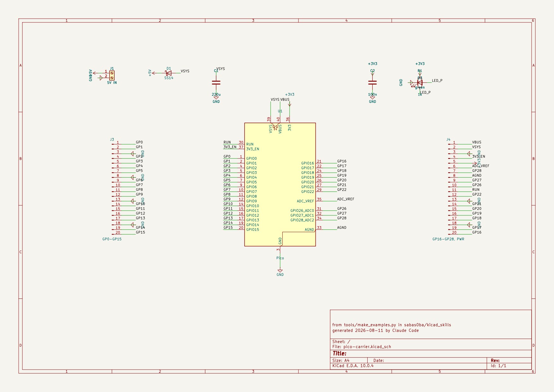
Task: Click the VBUS label on J4 pin 1
Action: pos(477,142)
